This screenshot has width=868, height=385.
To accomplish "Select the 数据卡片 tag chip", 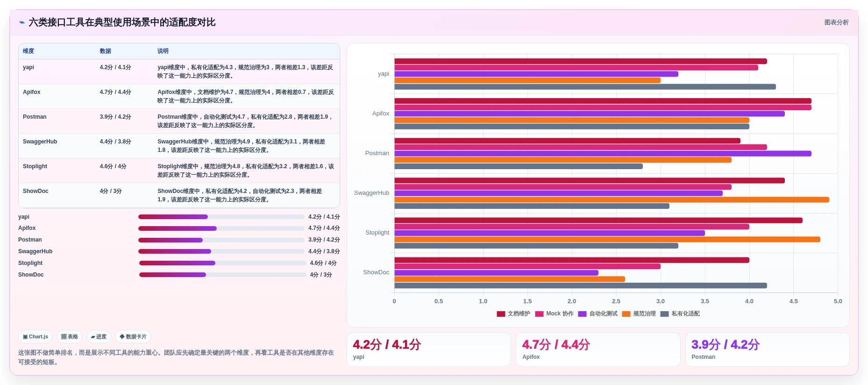I will pos(133,336).
